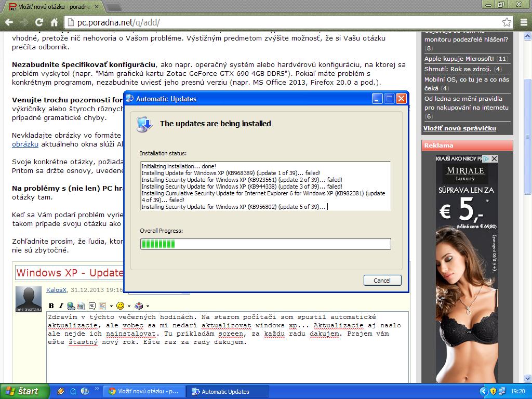Close the Automatic Updates dialog window

[401, 99]
